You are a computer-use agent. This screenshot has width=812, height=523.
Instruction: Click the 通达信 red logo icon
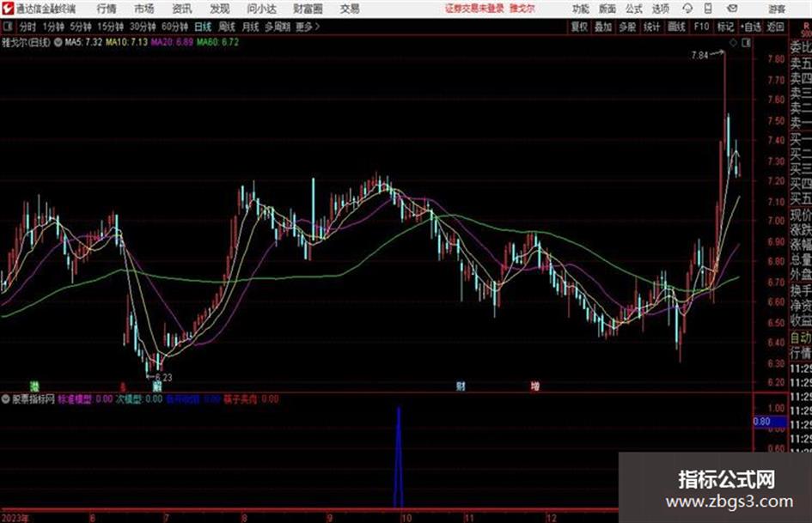coord(7,9)
